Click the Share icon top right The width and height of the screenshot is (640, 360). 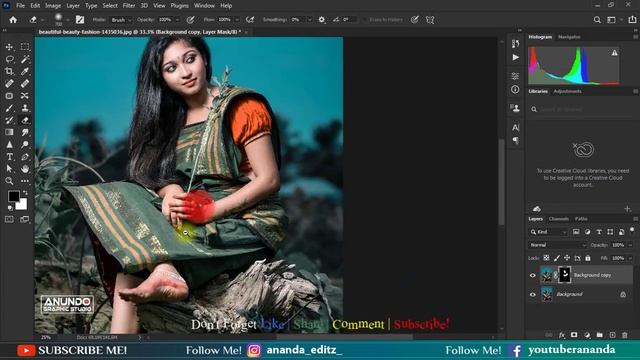pyautogui.click(x=632, y=20)
